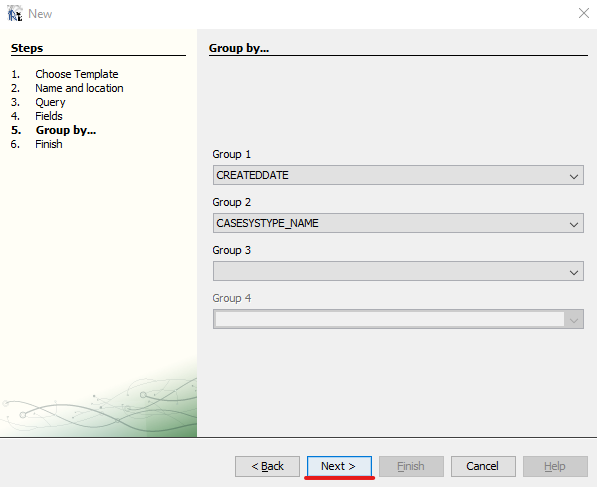Cancel the wizard
597x487 pixels.
[483, 466]
